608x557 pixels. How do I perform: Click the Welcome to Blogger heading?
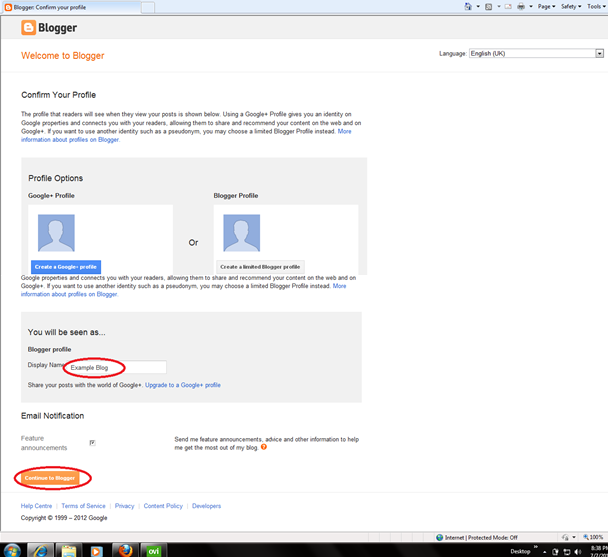tap(62, 55)
